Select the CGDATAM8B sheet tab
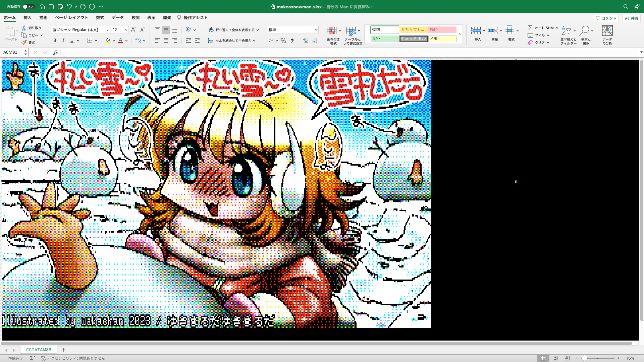Screen dimensions: 644x362 (x=39, y=350)
